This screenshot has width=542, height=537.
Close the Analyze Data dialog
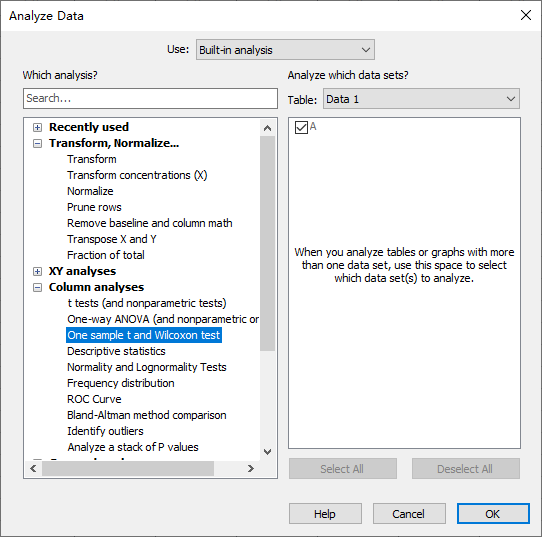526,15
